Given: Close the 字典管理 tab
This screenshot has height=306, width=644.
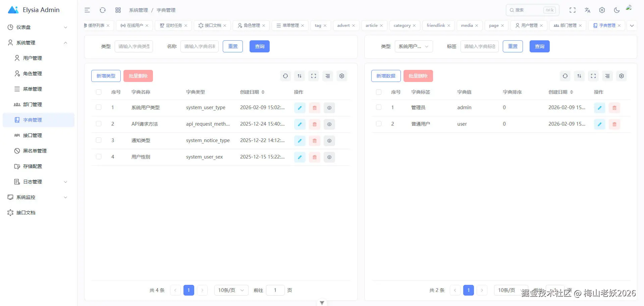Looking at the screenshot, I should point(619,26).
